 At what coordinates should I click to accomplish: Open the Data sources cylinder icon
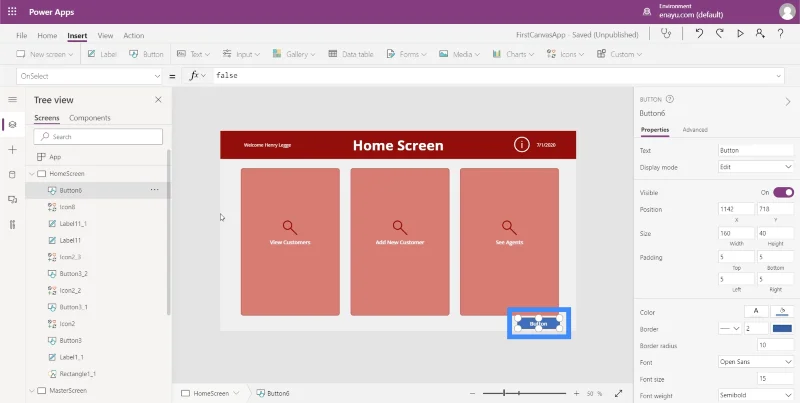click(x=13, y=174)
